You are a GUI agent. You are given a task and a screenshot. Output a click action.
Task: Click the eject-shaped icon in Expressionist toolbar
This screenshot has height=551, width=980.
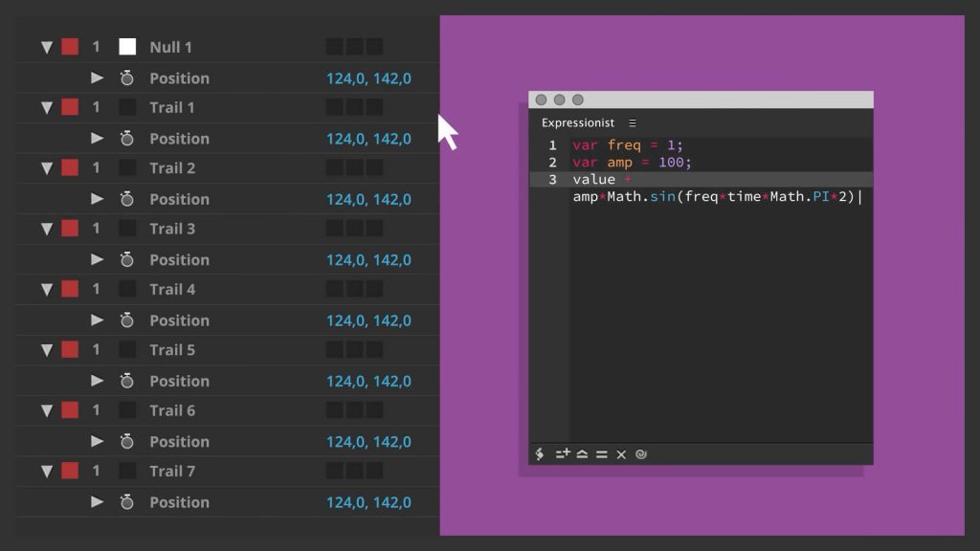pyautogui.click(x=582, y=454)
